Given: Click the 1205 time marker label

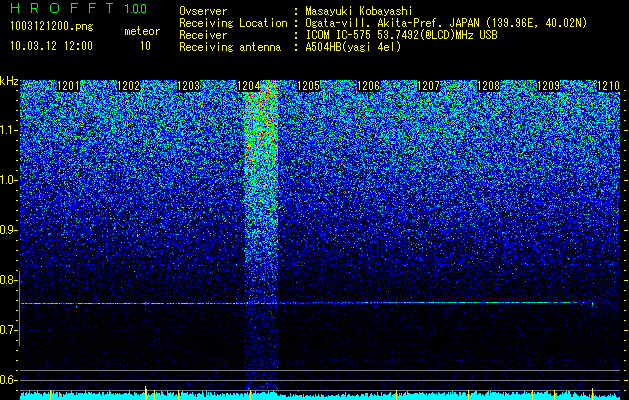Looking at the screenshot, I should (308, 86).
